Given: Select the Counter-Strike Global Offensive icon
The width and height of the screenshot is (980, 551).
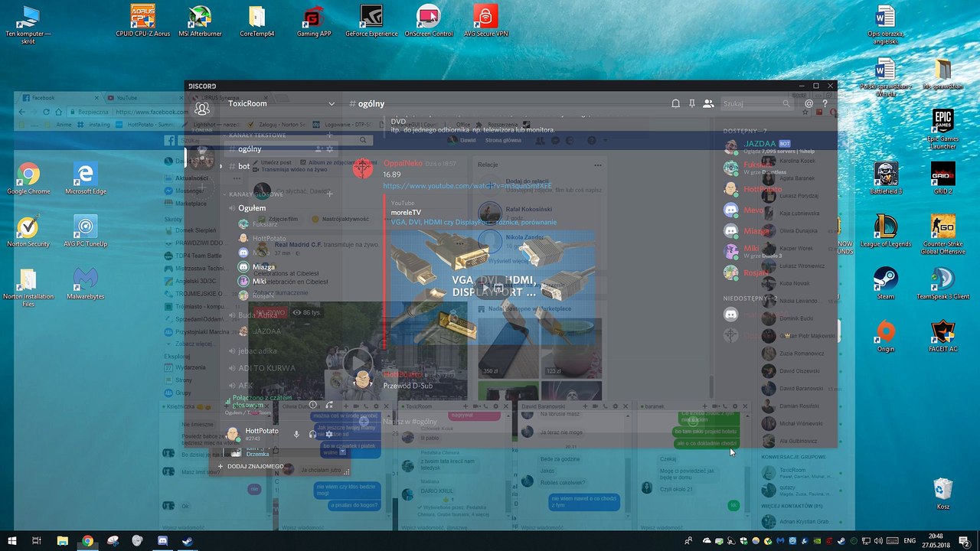Looking at the screenshot, I should pos(943,235).
